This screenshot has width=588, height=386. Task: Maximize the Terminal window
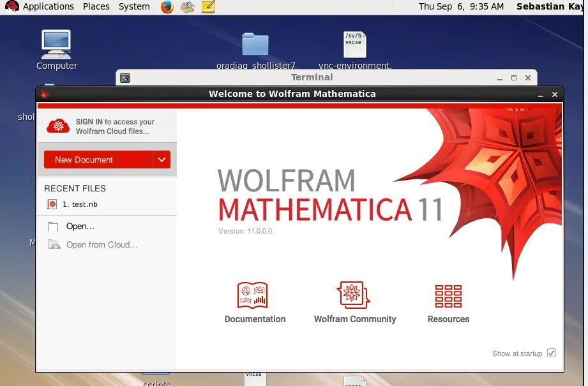[x=514, y=78]
